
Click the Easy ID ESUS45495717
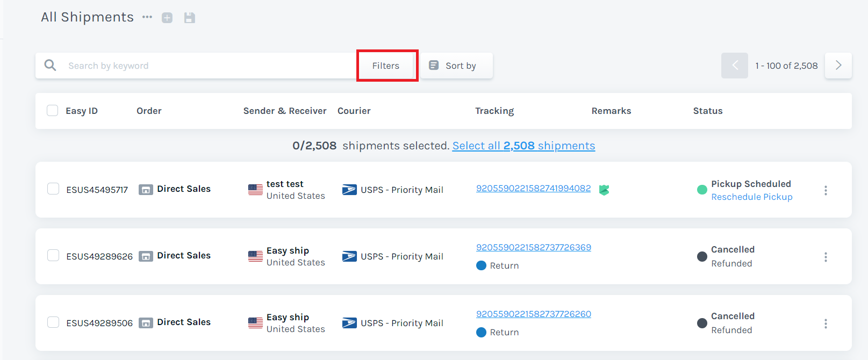(97, 190)
